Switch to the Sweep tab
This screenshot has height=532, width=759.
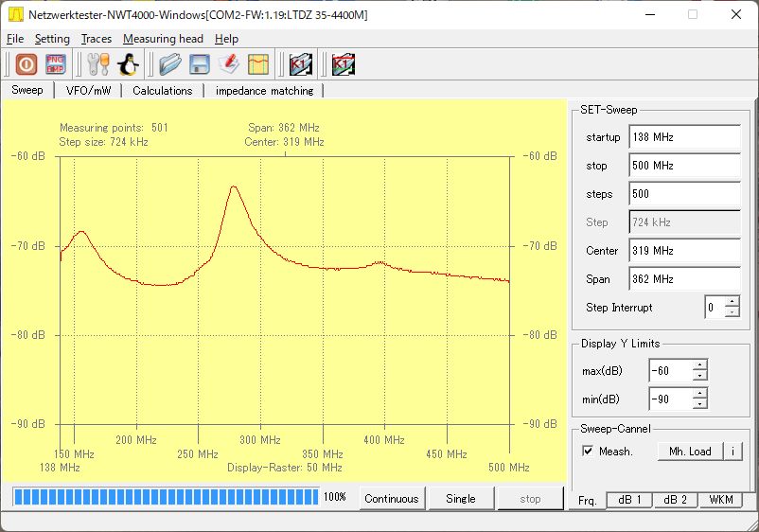click(27, 90)
